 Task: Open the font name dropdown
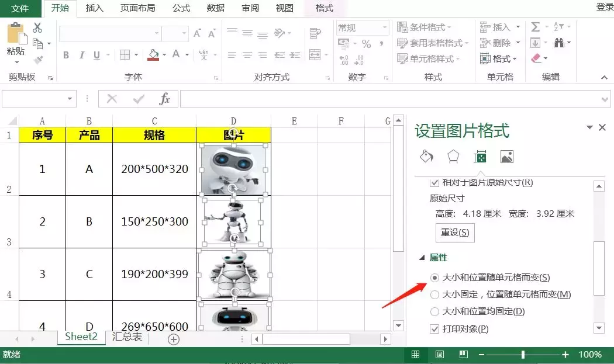coord(156,33)
